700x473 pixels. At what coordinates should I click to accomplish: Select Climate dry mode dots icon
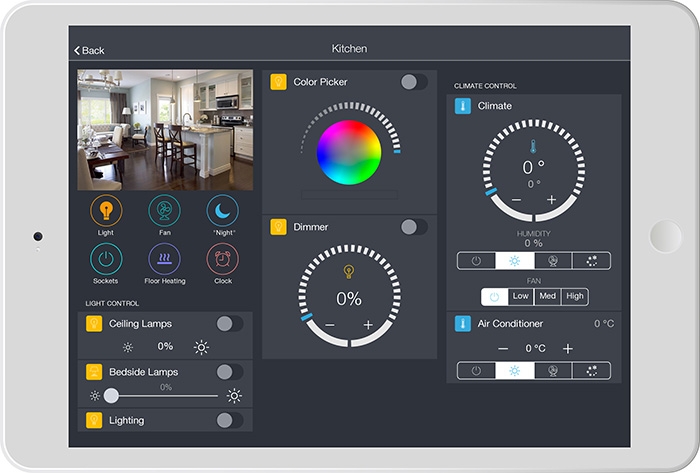tap(592, 261)
